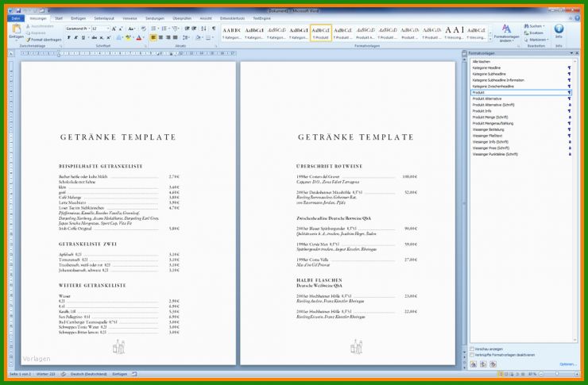Viewport: 588px width, 385px height.
Task: Switch to the Ansicht tab
Action: tap(206, 18)
